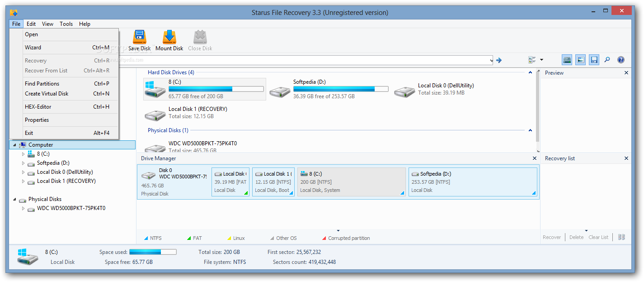
Task: Open the Help menu
Action: (85, 24)
